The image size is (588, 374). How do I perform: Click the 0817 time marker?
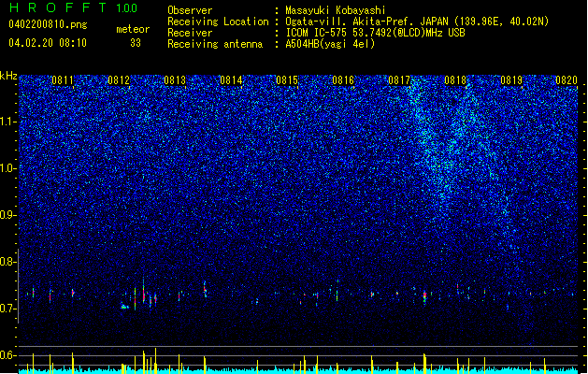(x=399, y=80)
